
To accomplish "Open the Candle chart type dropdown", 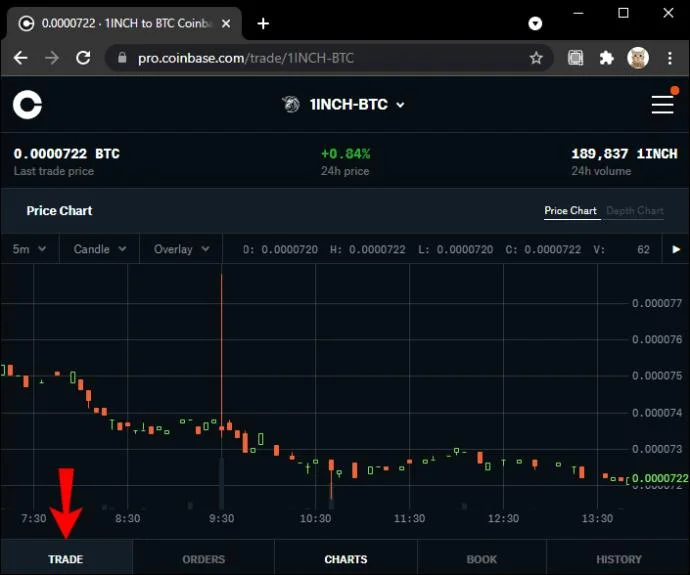I will (99, 249).
